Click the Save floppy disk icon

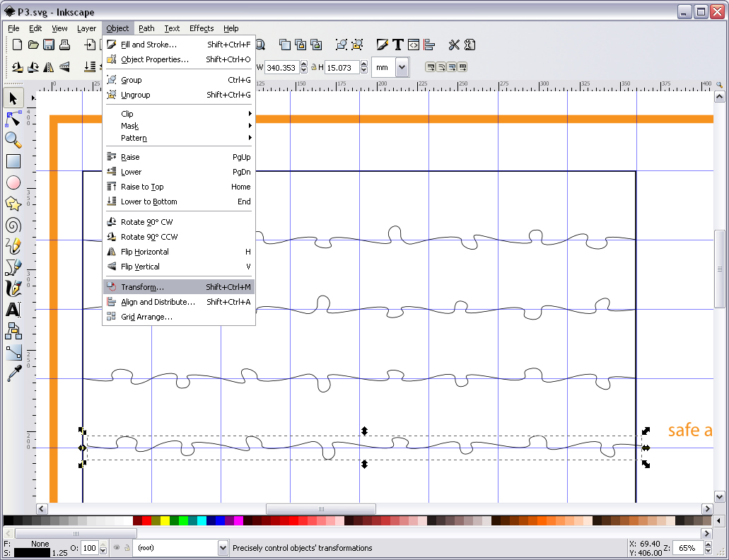(49, 45)
